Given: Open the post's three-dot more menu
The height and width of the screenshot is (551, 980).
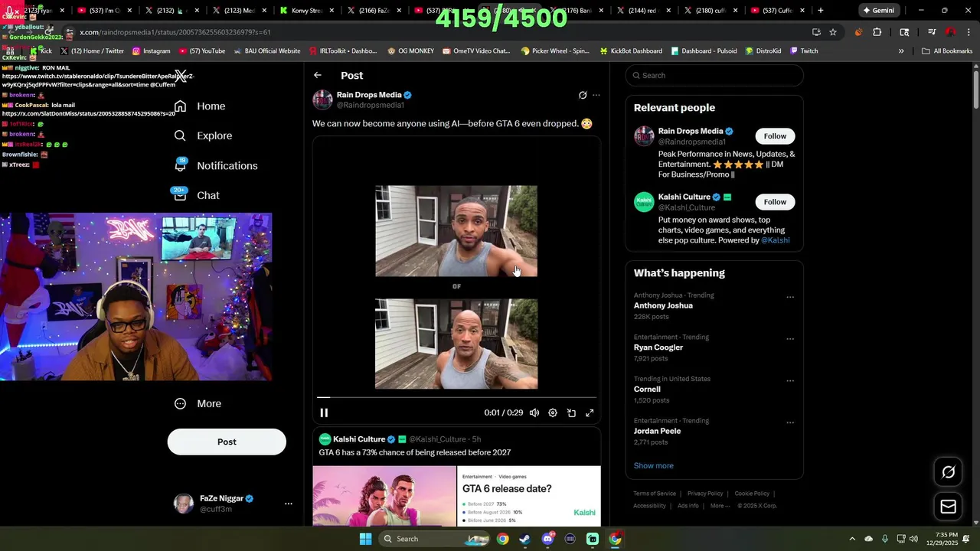Looking at the screenshot, I should pos(596,95).
